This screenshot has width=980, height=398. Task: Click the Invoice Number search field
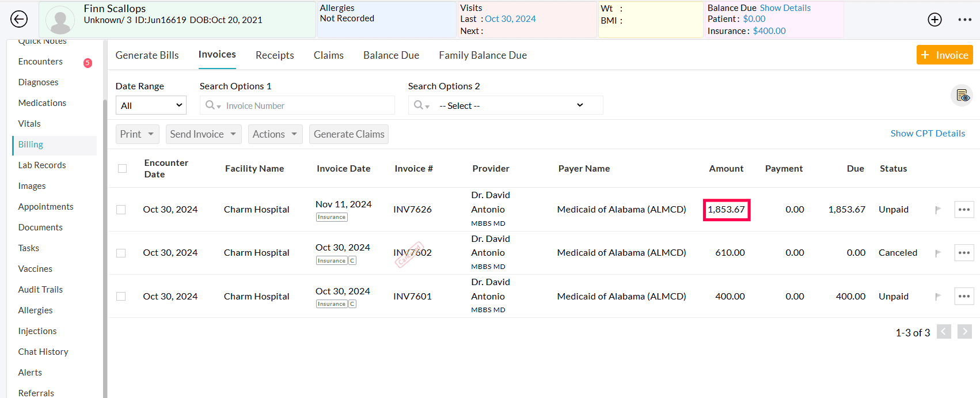coord(305,105)
